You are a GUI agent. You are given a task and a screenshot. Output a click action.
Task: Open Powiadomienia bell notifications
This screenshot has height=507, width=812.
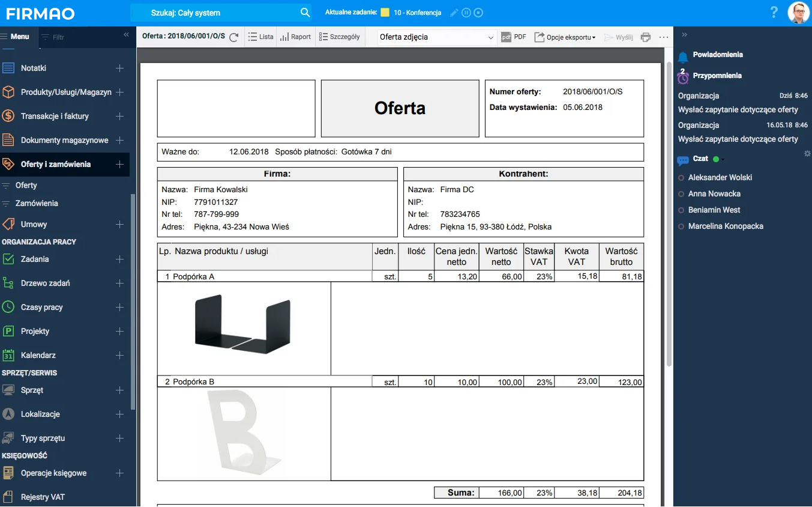(683, 56)
